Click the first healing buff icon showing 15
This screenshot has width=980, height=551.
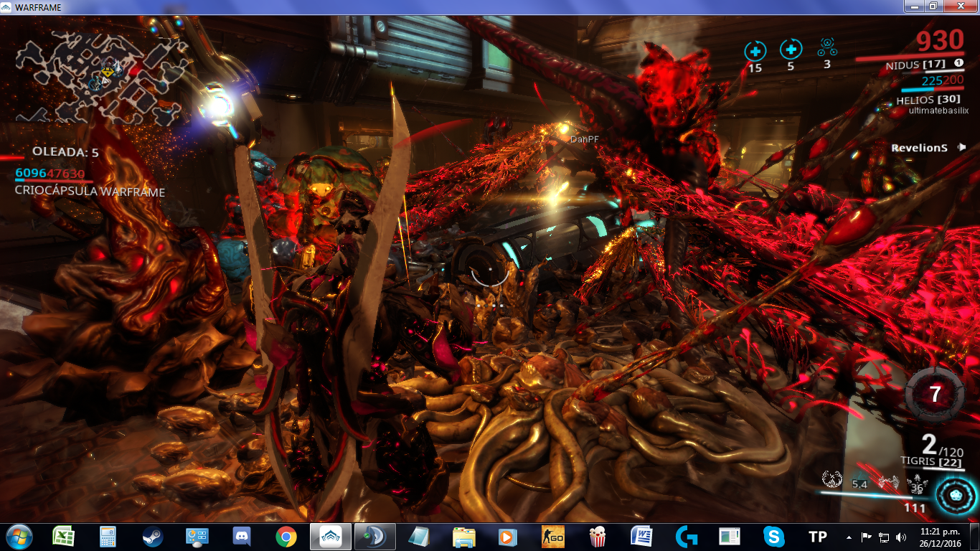tap(755, 51)
